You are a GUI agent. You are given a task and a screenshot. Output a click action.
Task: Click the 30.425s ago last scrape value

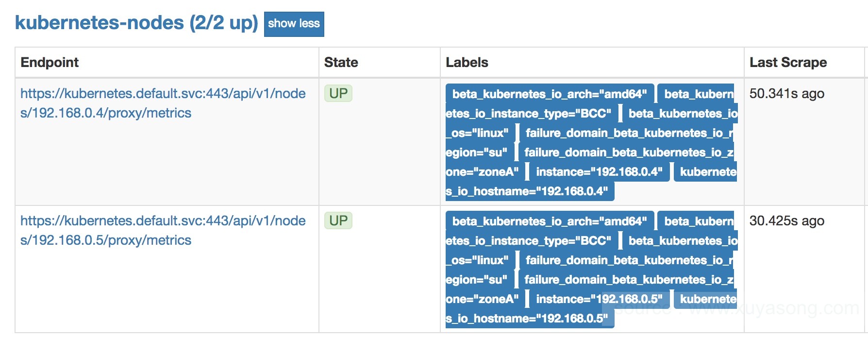[787, 220]
